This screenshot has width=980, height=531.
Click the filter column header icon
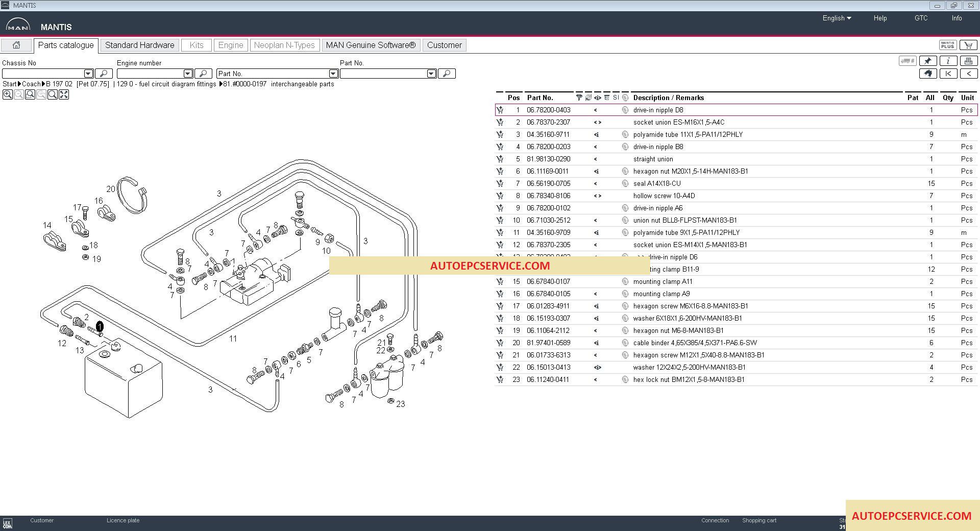click(x=579, y=98)
